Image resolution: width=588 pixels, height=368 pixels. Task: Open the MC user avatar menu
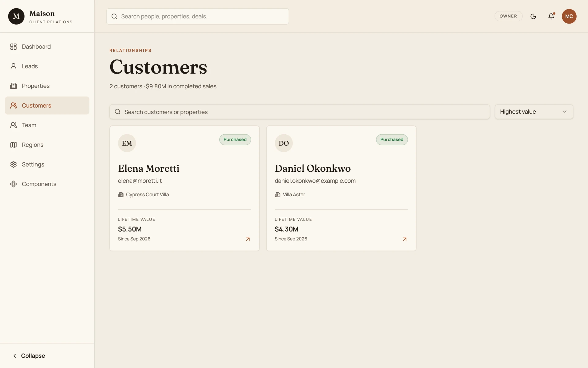(569, 16)
